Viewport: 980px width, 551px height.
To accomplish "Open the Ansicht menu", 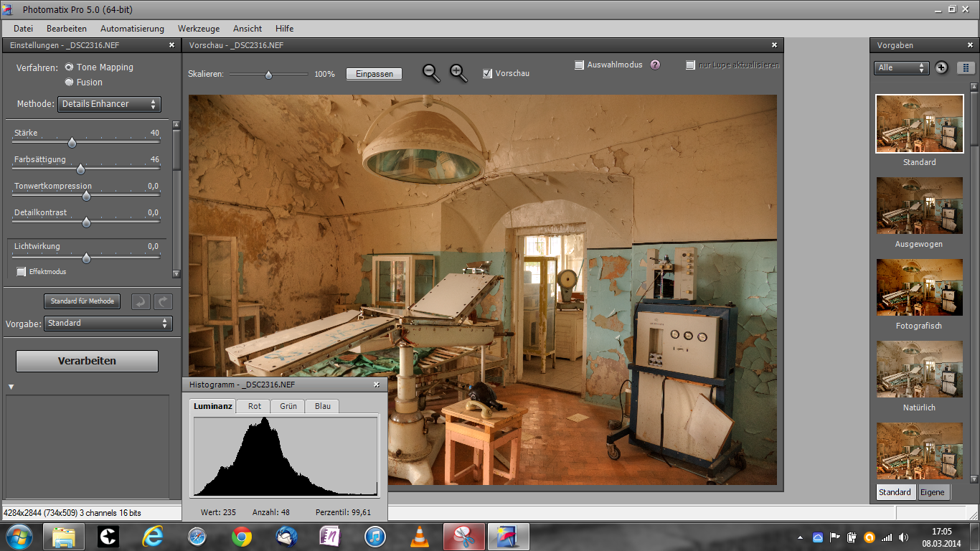I will pos(248,29).
